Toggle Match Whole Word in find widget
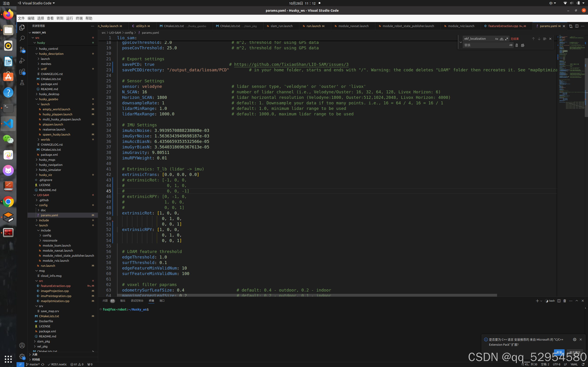Screen dimensions: 588x367 coord(501,39)
